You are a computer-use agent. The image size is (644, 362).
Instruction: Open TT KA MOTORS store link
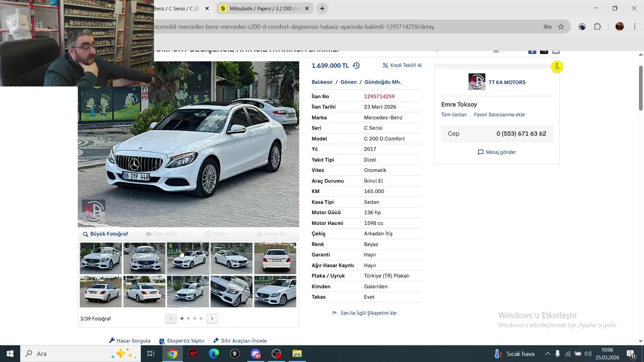coord(507,82)
